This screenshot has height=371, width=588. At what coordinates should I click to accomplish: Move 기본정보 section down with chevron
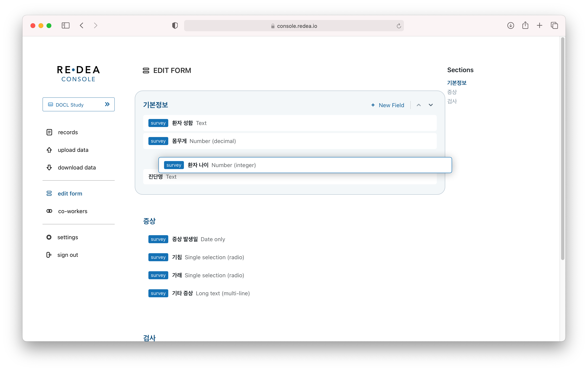(431, 105)
